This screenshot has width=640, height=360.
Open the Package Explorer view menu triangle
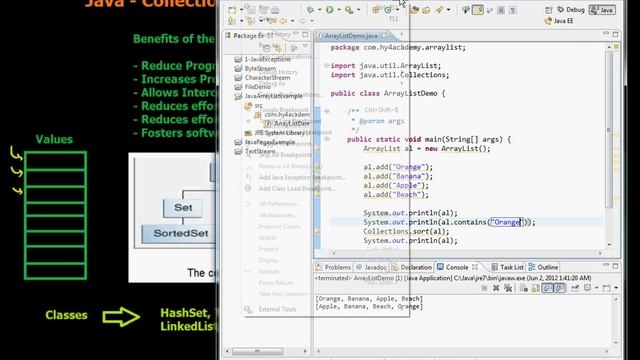[305, 47]
